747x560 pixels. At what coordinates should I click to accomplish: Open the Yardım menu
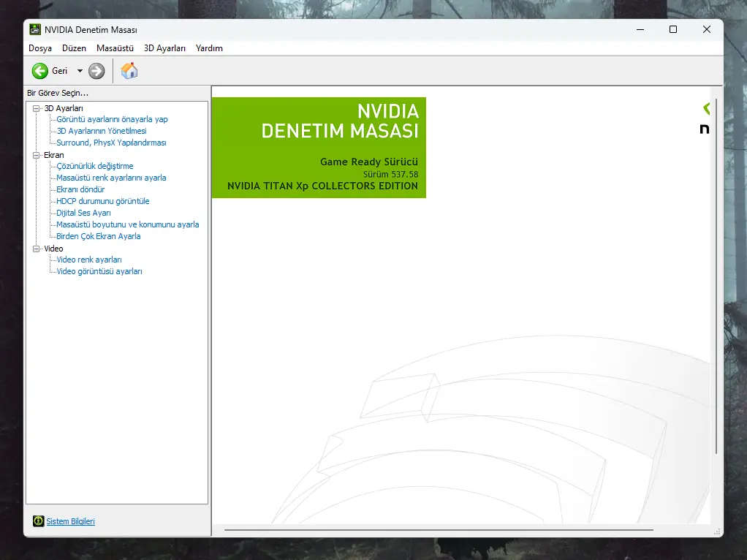[209, 48]
